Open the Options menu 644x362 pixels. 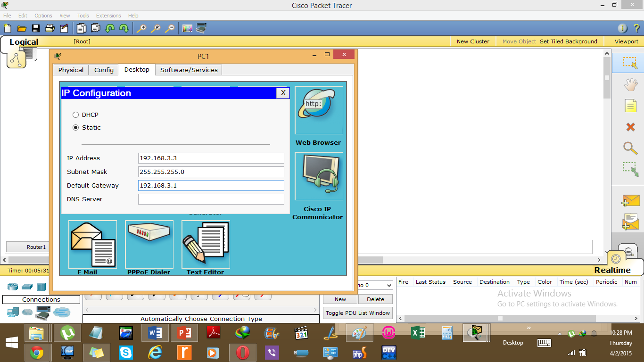pos(43,16)
